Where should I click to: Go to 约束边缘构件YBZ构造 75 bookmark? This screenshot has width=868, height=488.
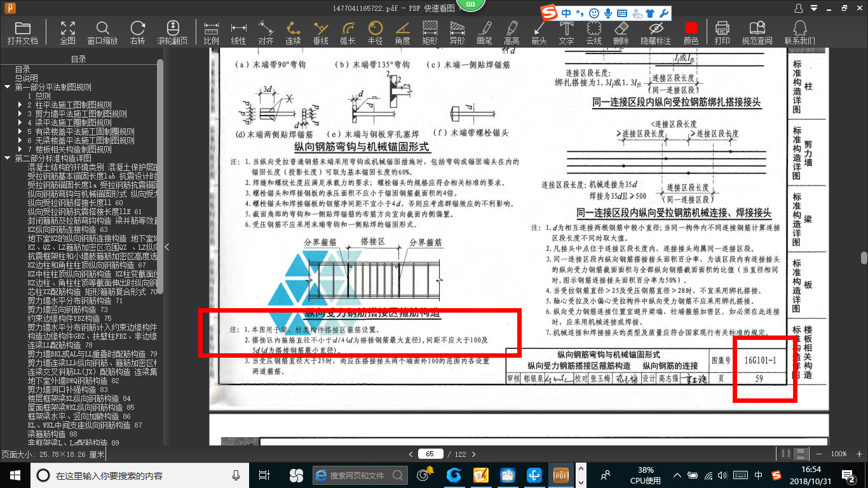tap(69, 318)
